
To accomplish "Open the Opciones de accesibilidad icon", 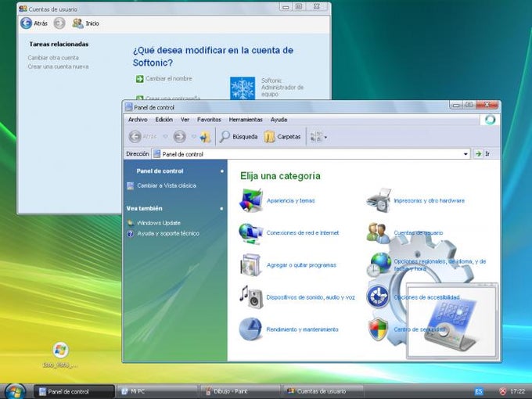I will (x=378, y=297).
